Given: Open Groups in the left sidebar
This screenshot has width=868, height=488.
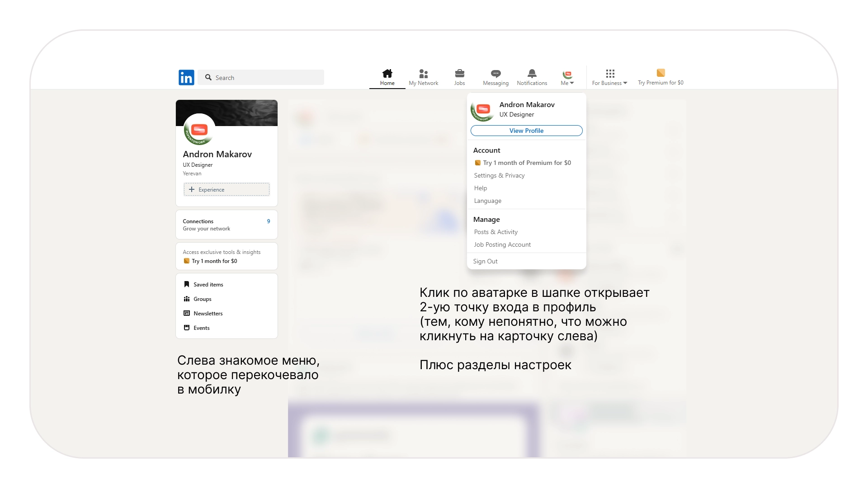Looking at the screenshot, I should click(202, 299).
